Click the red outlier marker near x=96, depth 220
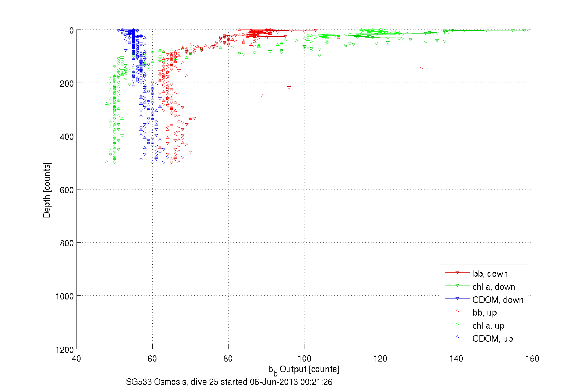This screenshot has height=392, width=588. click(289, 88)
